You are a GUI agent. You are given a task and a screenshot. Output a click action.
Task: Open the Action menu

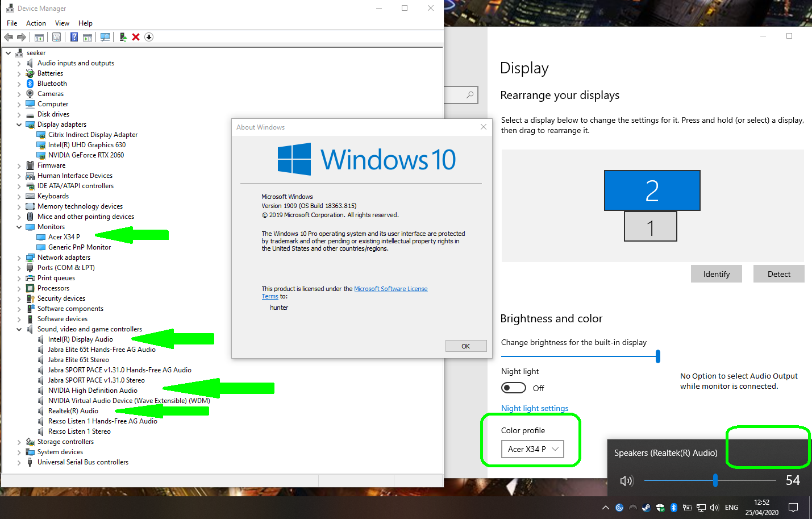coord(36,23)
